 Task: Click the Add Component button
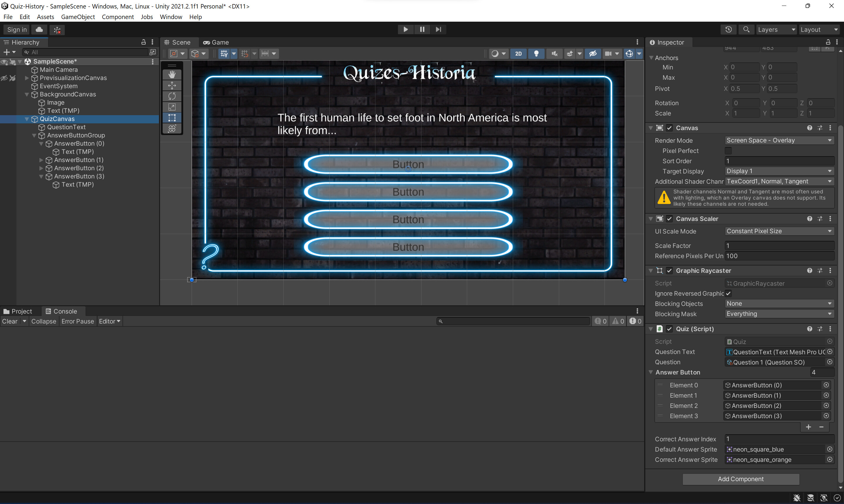tap(741, 479)
